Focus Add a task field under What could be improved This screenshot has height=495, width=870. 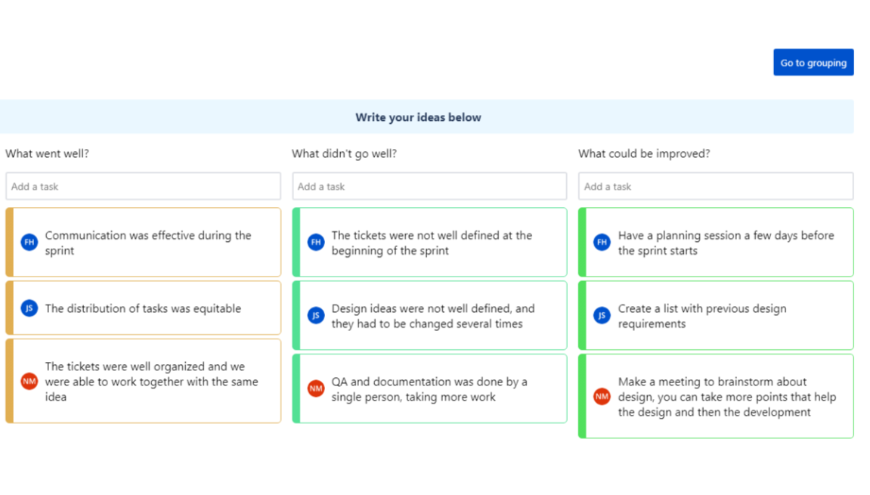(x=715, y=186)
